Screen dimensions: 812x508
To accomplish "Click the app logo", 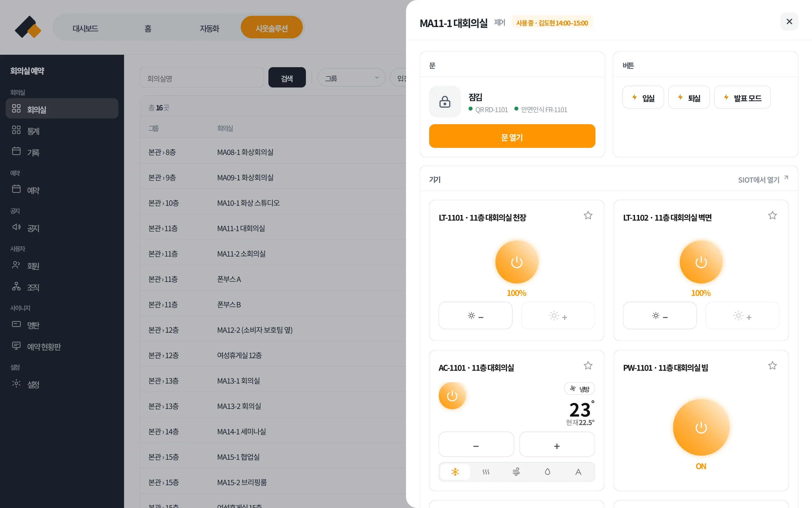I will click(28, 27).
